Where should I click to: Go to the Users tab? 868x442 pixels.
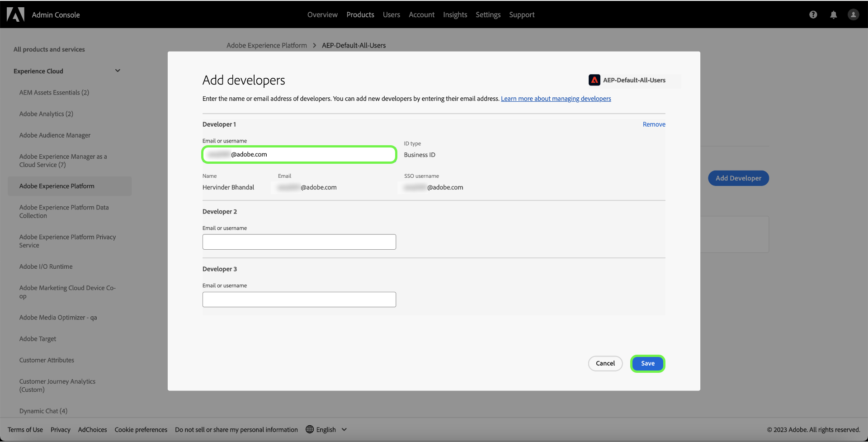[x=392, y=14]
